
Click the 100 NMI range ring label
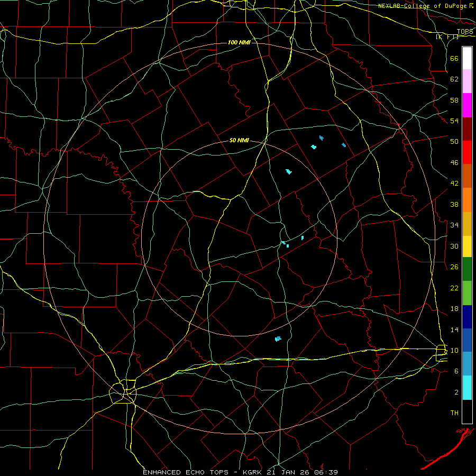239,42
